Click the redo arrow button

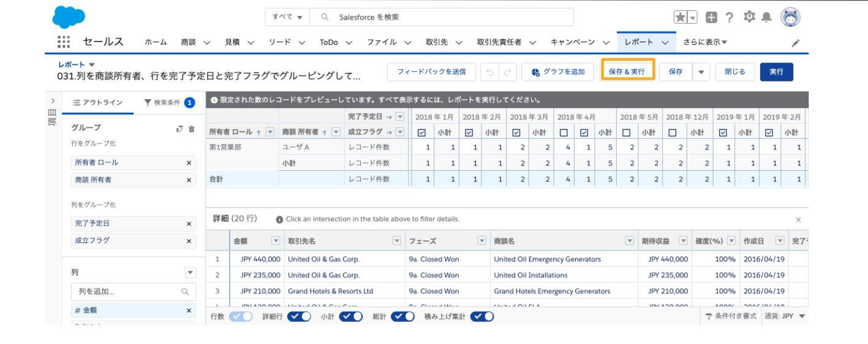[507, 72]
